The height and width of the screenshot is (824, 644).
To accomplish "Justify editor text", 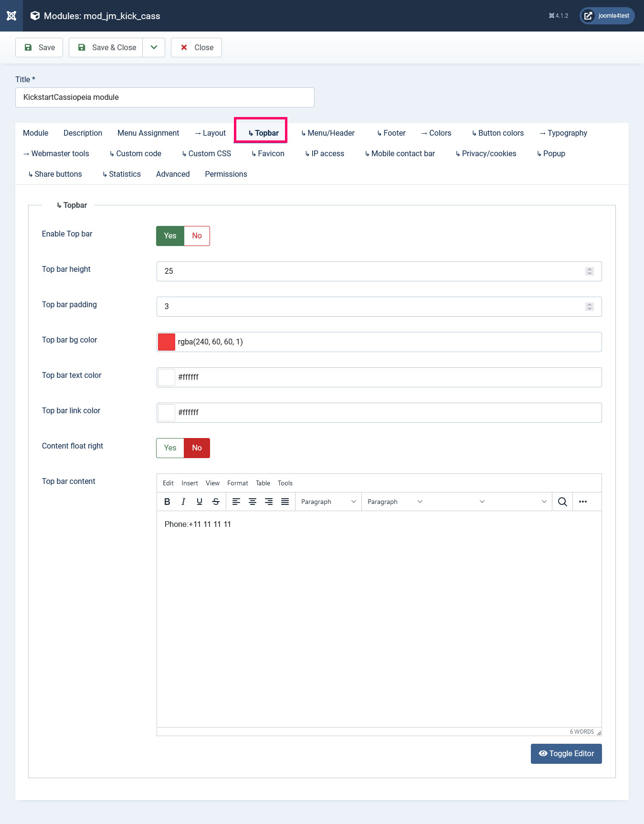I will click(x=285, y=502).
